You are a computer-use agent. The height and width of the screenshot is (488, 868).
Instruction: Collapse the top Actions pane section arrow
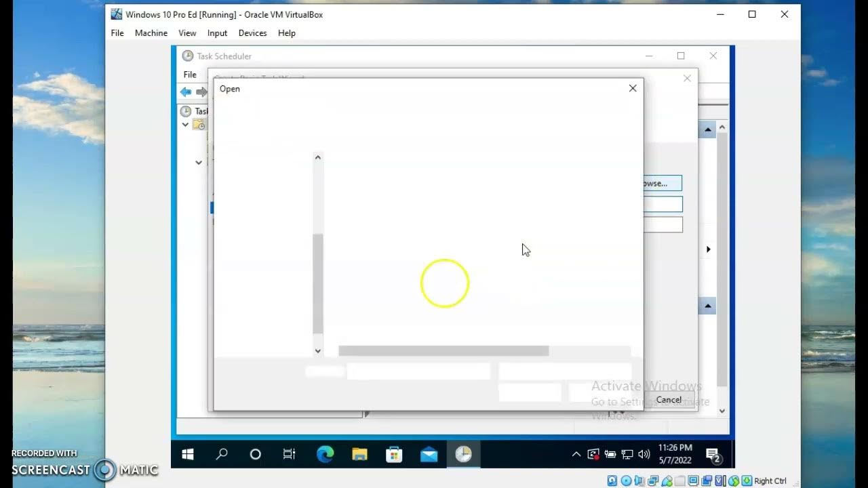pyautogui.click(x=707, y=130)
